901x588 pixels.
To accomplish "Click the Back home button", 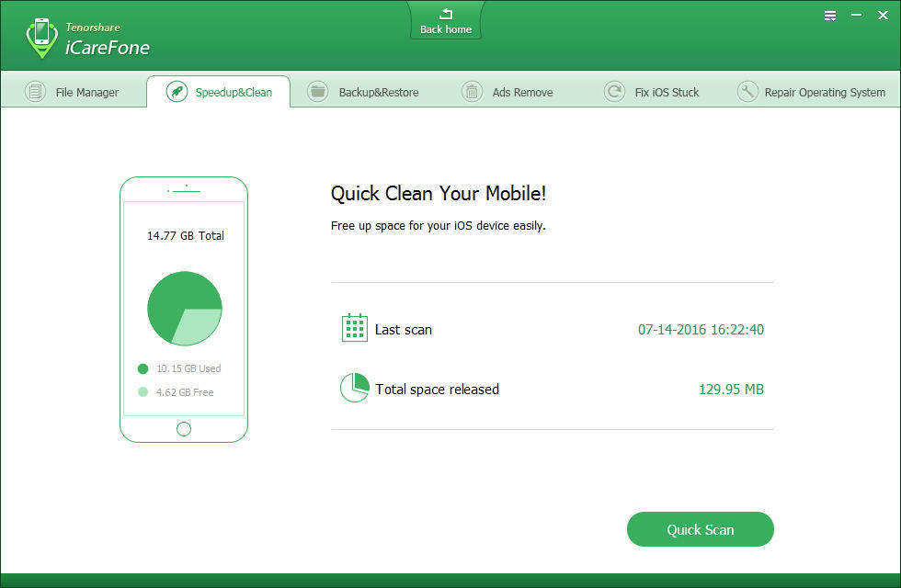I will pos(446,21).
